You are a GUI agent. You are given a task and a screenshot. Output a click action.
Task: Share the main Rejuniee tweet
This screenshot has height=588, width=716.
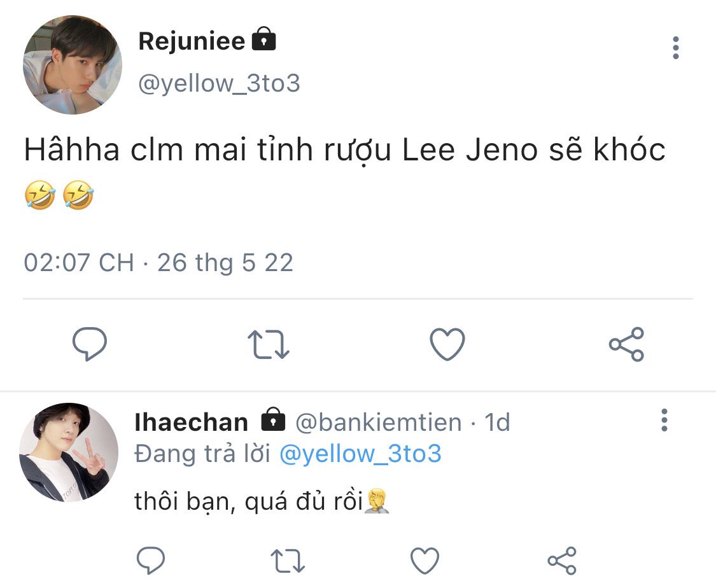tap(626, 344)
